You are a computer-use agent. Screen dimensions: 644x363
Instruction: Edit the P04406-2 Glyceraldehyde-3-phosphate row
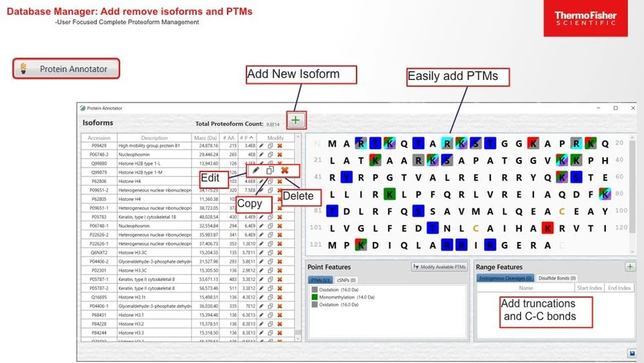pos(261,261)
